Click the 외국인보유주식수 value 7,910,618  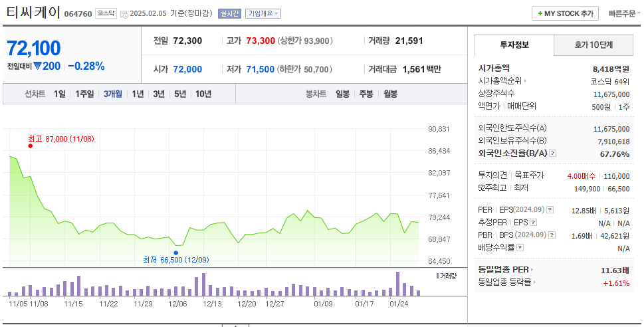coord(613,142)
